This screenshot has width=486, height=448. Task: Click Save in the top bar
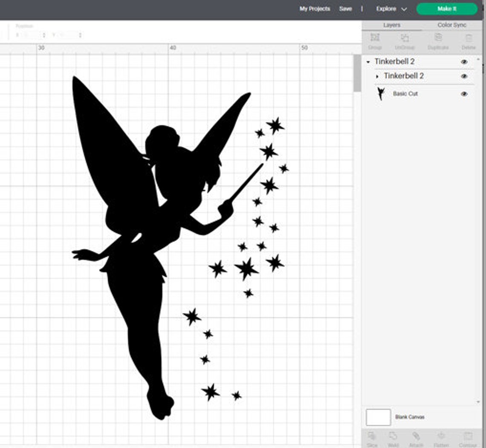point(345,9)
